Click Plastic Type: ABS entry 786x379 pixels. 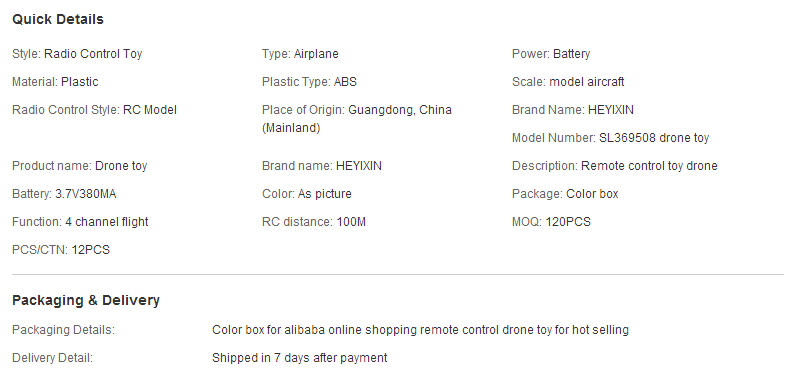pos(309,82)
